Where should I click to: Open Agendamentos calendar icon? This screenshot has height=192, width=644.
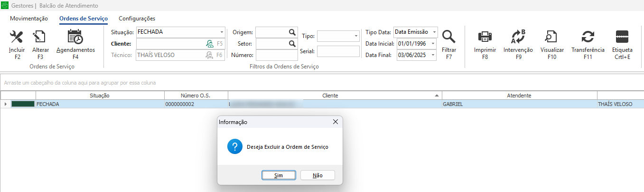click(75, 37)
